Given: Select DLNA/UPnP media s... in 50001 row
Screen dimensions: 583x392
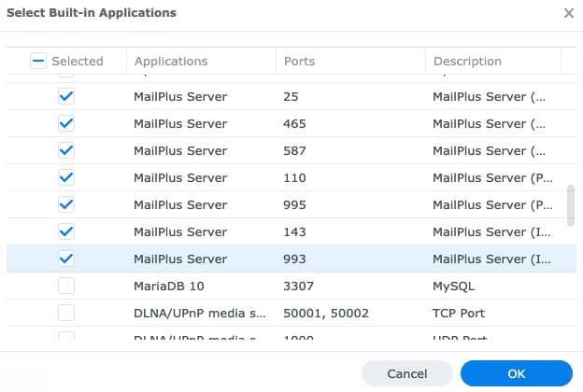Looking at the screenshot, I should pyautogui.click(x=200, y=314).
